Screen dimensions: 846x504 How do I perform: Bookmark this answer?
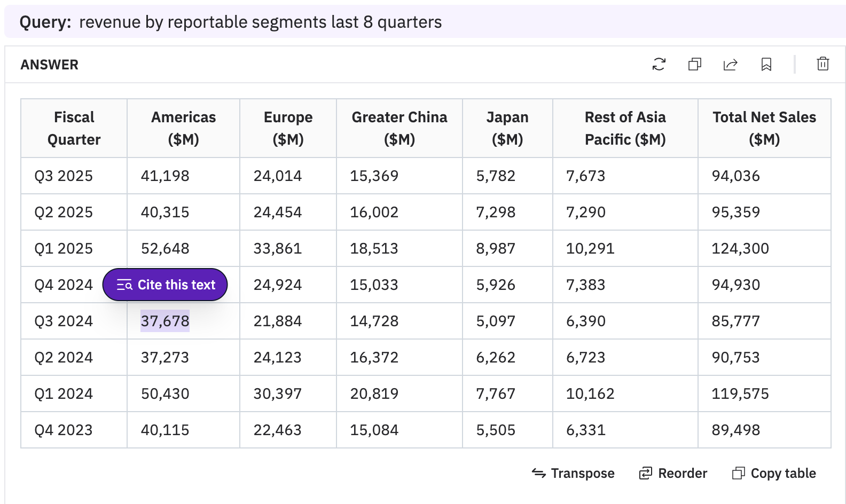click(x=766, y=65)
